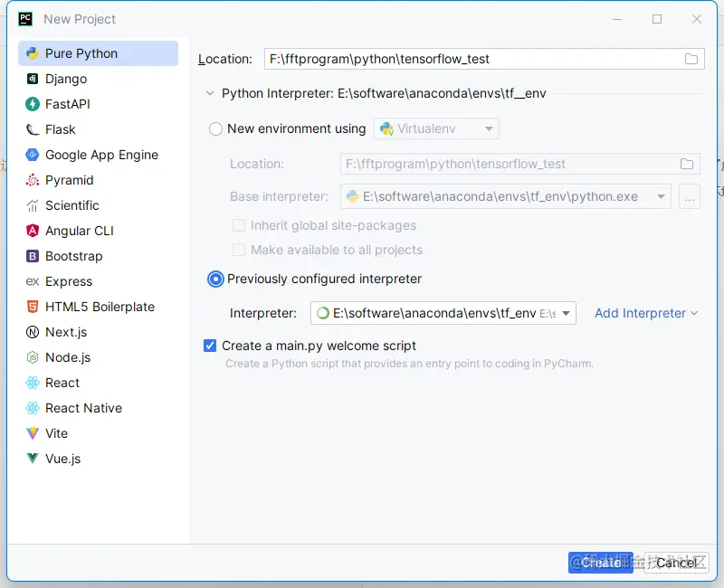Click the welcome script description text
The image size is (724, 588).
click(x=410, y=364)
